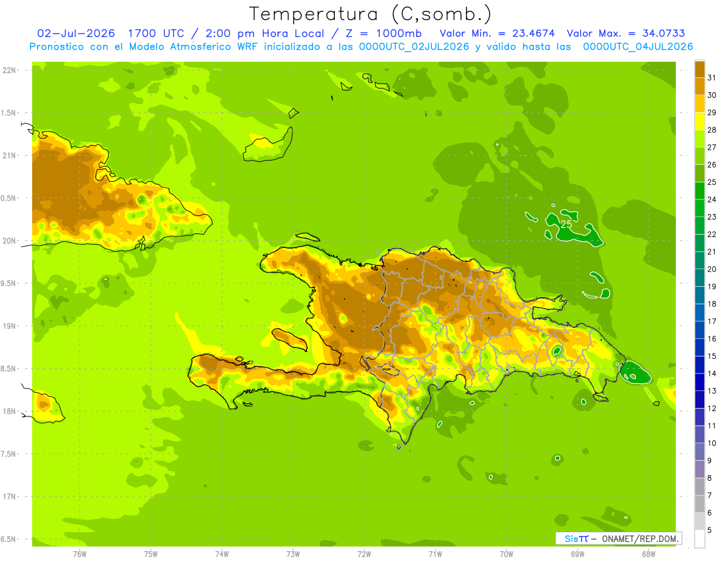Click the '71W' longitude tick label

435,554
